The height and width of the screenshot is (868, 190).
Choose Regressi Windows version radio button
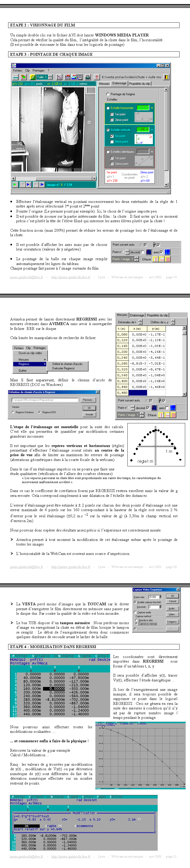pyautogui.click(x=13, y=412)
